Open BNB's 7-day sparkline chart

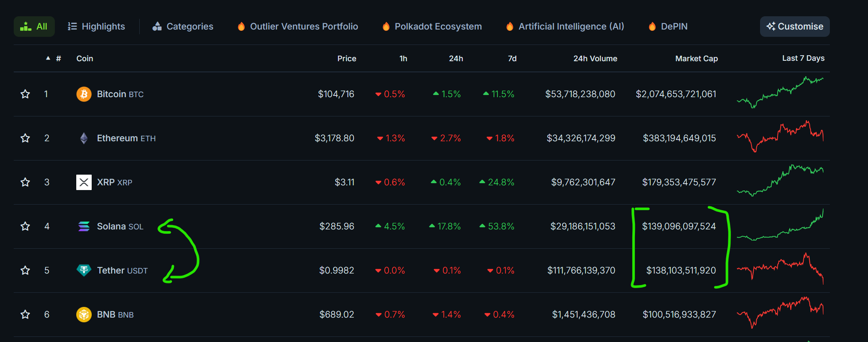pos(780,312)
